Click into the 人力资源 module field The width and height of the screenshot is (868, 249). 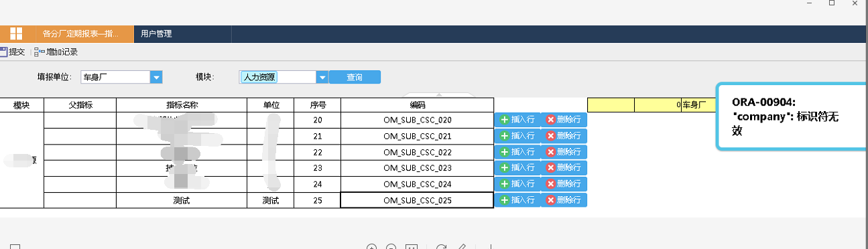[x=277, y=78]
